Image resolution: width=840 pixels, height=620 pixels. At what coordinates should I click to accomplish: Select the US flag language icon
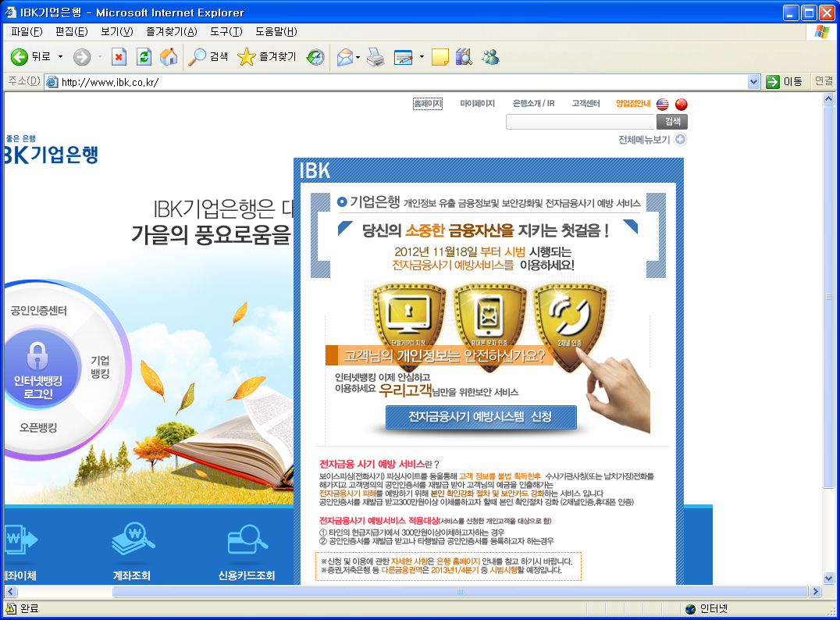tap(663, 104)
